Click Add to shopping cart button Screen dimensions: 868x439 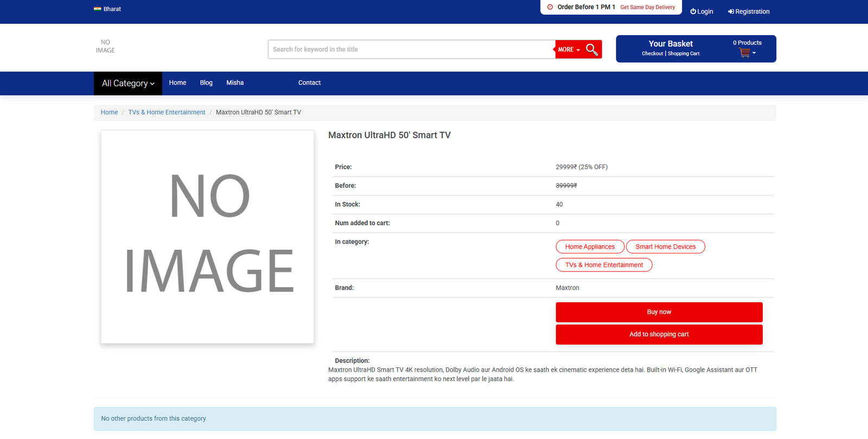659,334
